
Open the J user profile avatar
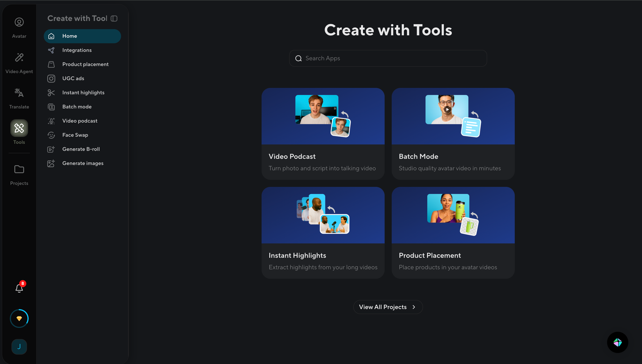[19, 347]
